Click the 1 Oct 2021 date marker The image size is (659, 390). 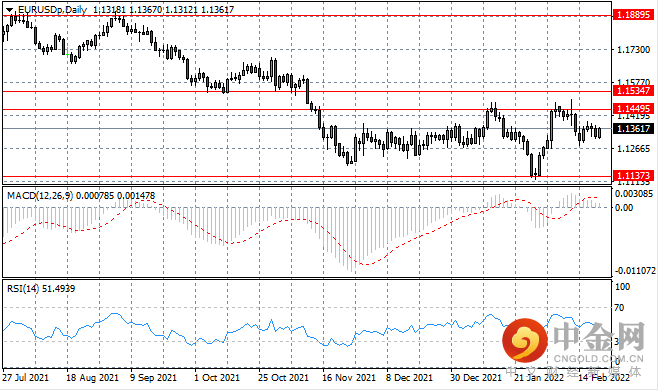pyautogui.click(x=217, y=377)
